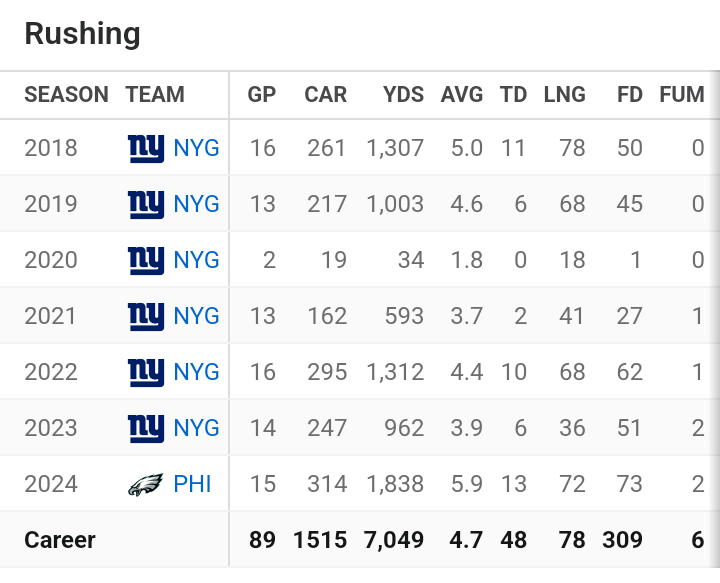Open the NYG team link for 2022
Screen dimensions: 720x583
click(196, 372)
